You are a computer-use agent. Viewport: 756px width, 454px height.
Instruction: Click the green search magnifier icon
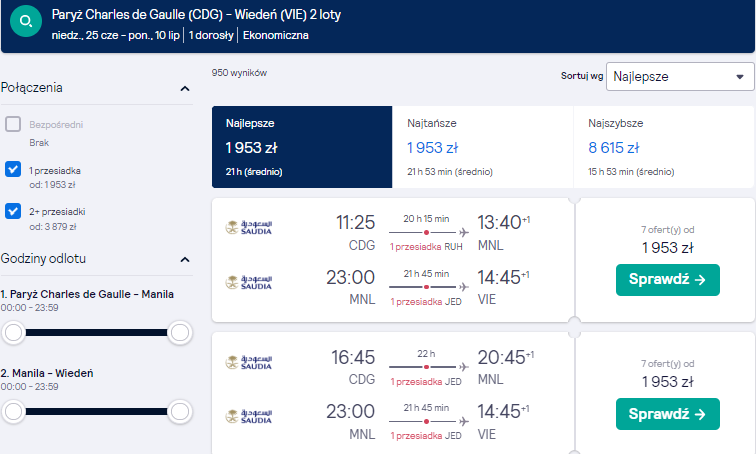tap(26, 21)
